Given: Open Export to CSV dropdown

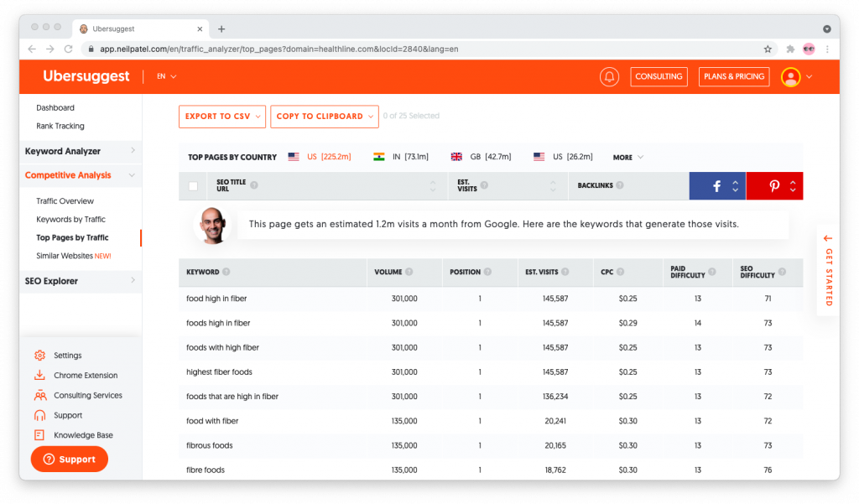Looking at the screenshot, I should [221, 117].
